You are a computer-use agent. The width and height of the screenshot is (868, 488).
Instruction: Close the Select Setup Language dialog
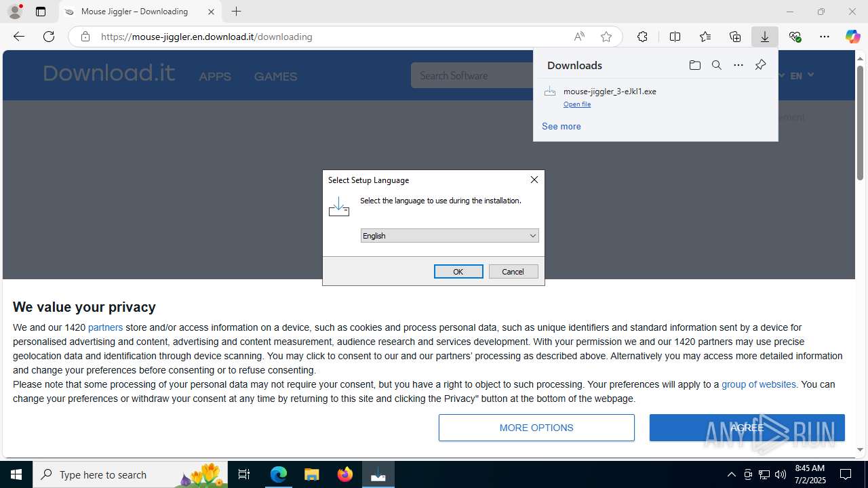coord(534,180)
